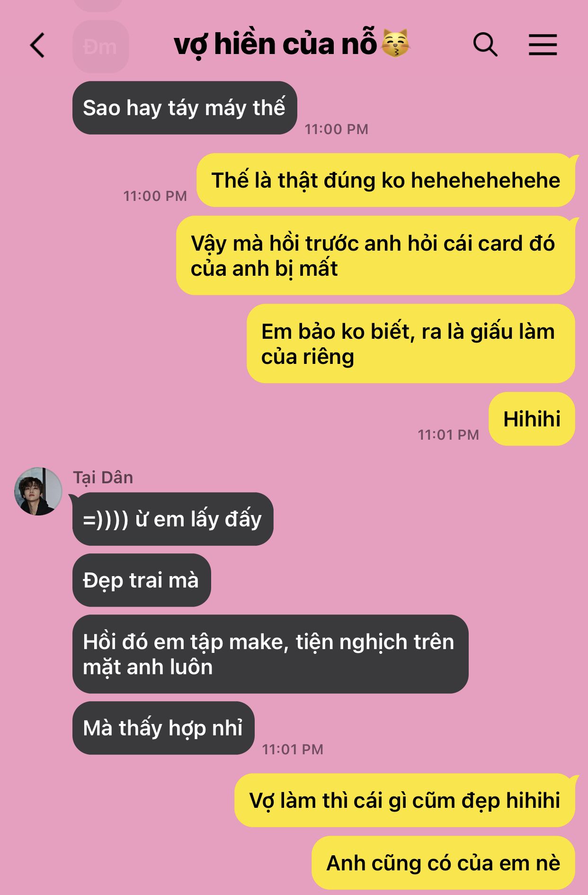Tap 'Vợ làm thì cái gì cũm đẹp' bubble
This screenshot has width=588, height=895.
tap(405, 800)
